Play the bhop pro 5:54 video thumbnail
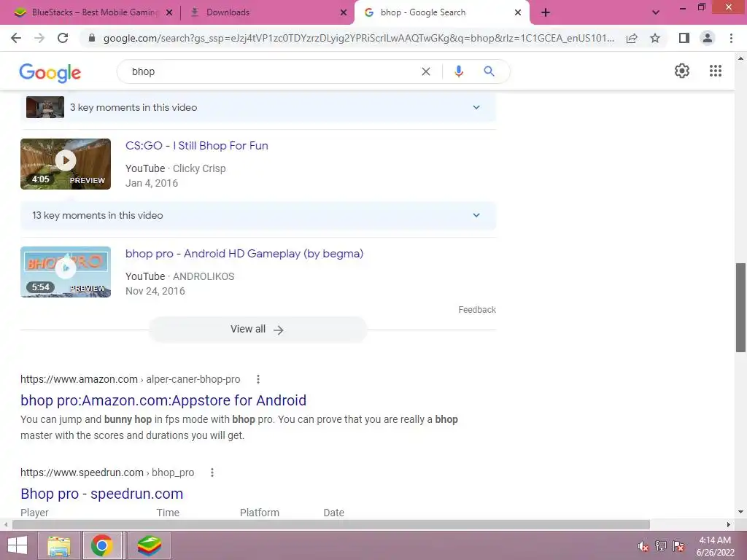This screenshot has height=560, width=747. tap(66, 272)
